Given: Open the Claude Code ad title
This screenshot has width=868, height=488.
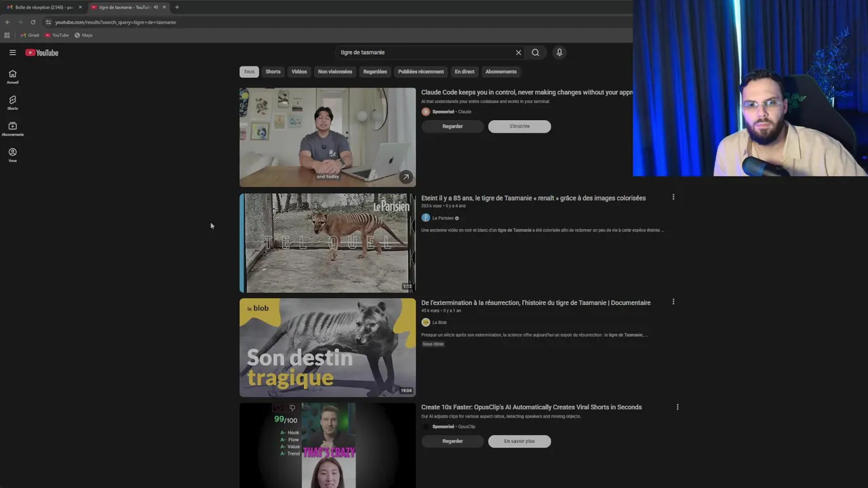Looking at the screenshot, I should (526, 92).
